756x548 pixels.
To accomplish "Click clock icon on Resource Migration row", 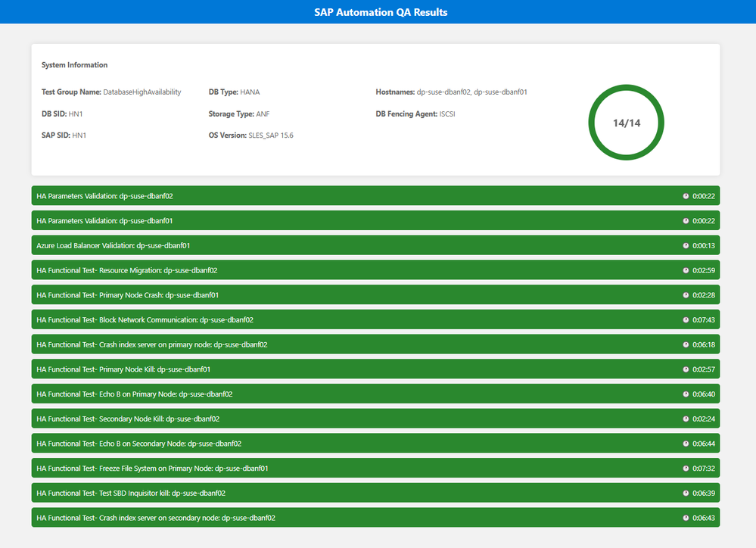I will pyautogui.click(x=686, y=270).
